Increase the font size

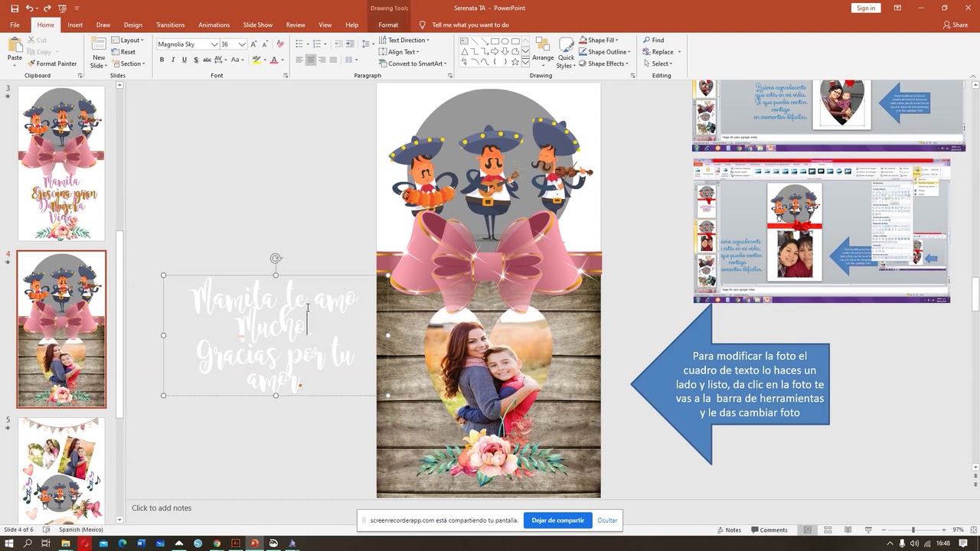click(256, 44)
